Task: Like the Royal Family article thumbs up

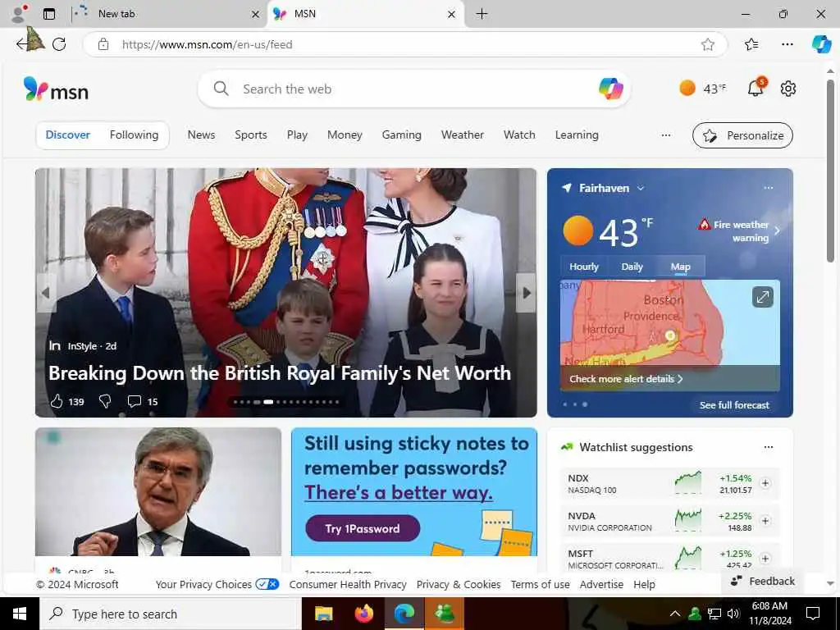Action: 57,401
